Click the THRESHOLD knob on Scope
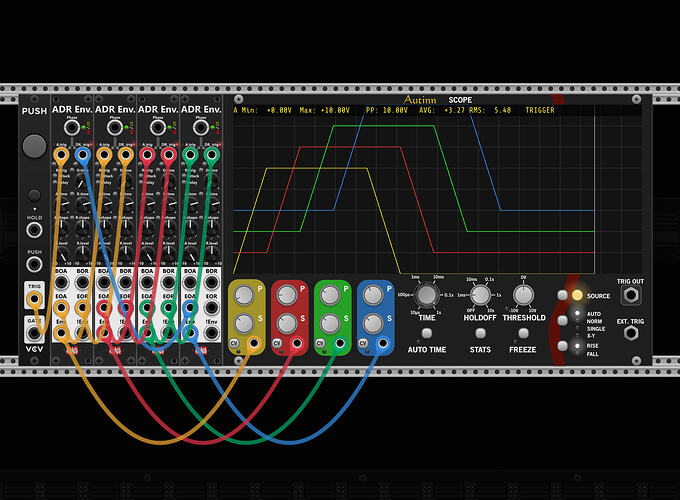The width and height of the screenshot is (680, 500). [523, 295]
